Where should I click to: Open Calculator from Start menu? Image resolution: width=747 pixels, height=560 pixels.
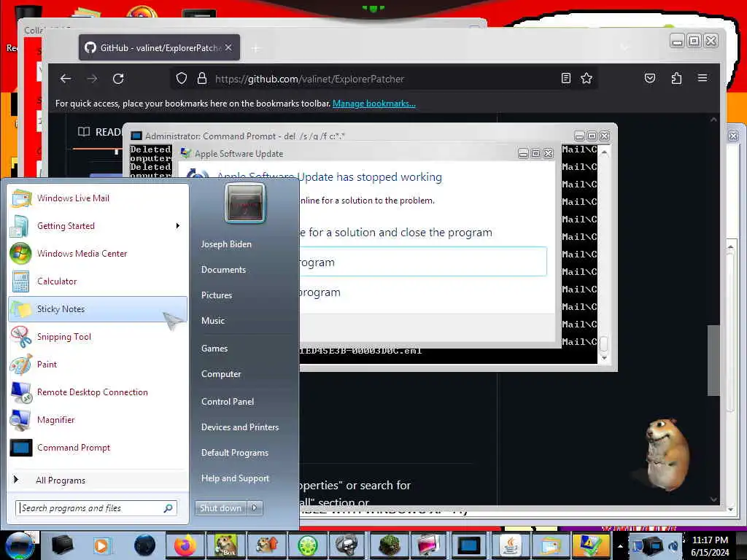98,281
